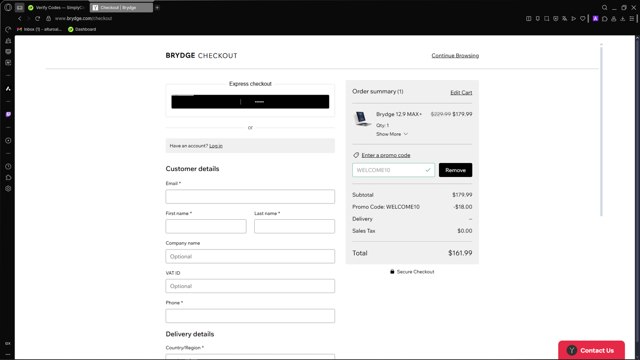Open sidebar history clock icon
Image resolution: width=640 pixels, height=360 pixels.
(x=8, y=167)
